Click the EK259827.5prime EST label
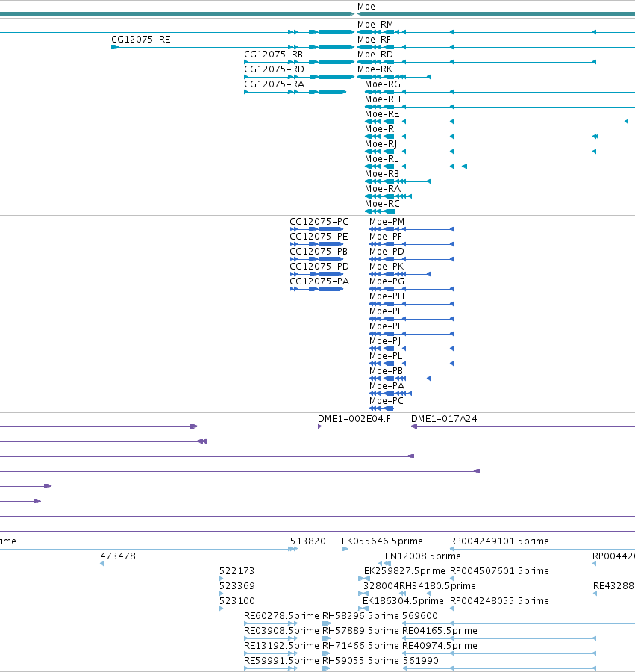The image size is (635, 672). tap(404, 571)
